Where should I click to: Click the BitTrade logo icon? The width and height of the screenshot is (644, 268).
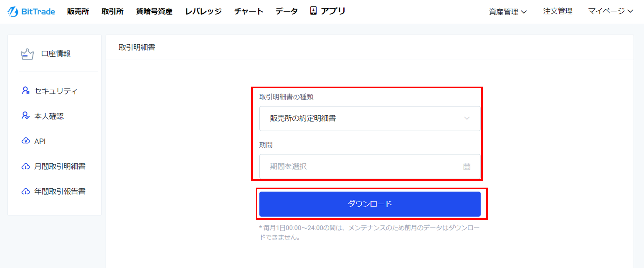point(13,11)
